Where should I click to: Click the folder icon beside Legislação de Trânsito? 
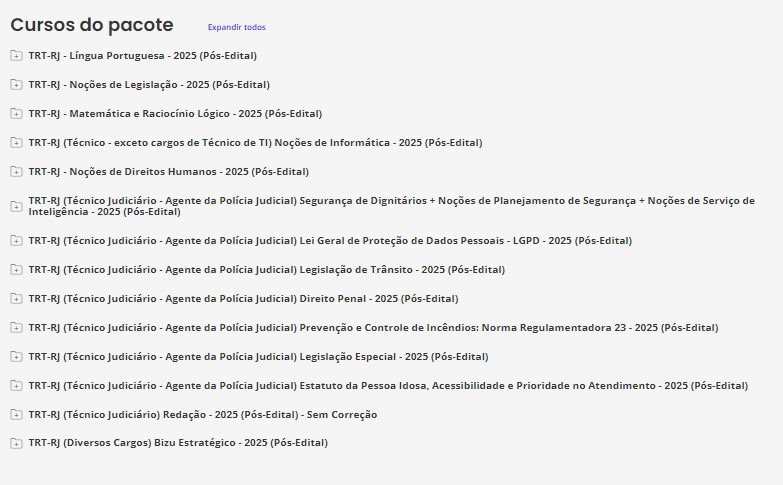tap(16, 270)
